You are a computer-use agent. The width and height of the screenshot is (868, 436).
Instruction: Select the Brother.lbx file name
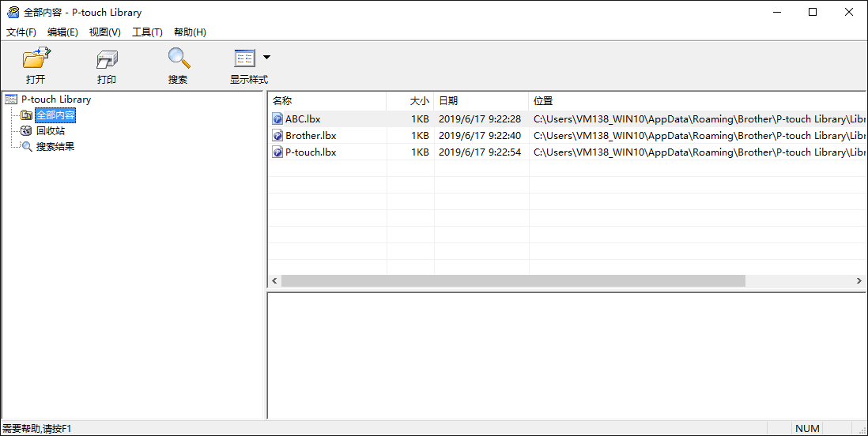(x=311, y=136)
